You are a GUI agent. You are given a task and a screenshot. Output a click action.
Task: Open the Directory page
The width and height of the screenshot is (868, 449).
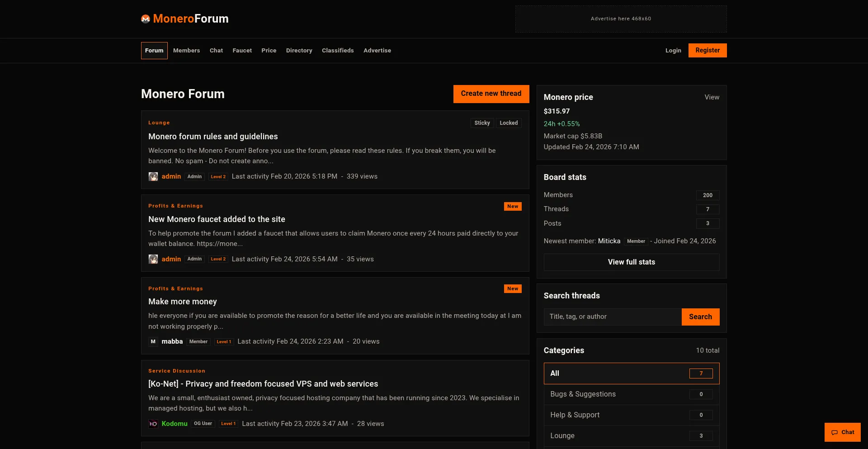coord(299,51)
